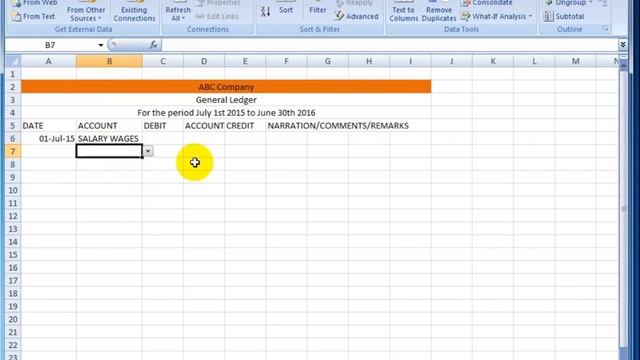The width and height of the screenshot is (640, 360).
Task: Select row 20 header
Action: [13, 319]
